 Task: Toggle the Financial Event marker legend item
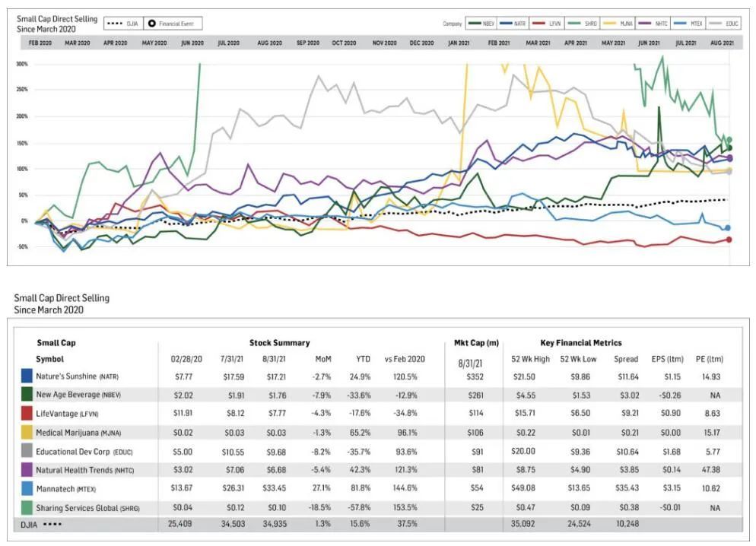click(172, 24)
